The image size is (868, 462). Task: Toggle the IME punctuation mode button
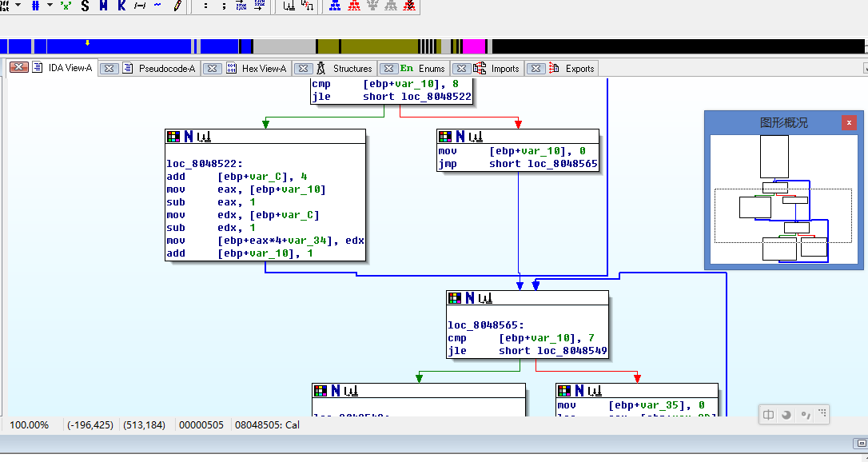click(x=805, y=414)
